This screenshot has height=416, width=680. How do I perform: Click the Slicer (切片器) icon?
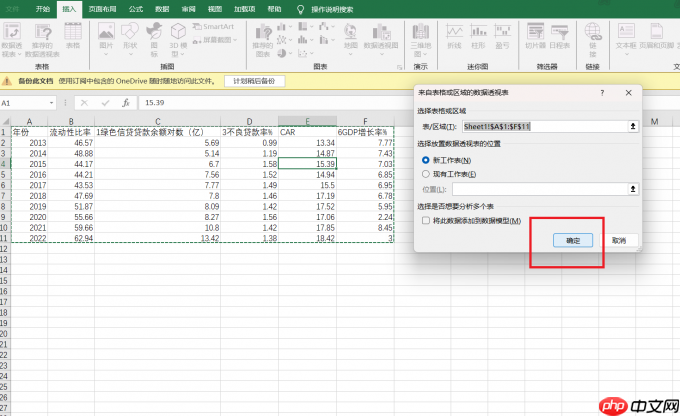tap(536, 36)
